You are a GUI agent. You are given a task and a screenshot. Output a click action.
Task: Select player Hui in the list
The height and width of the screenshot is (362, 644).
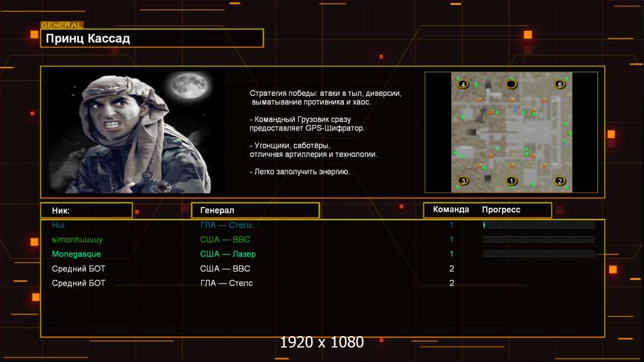58,225
